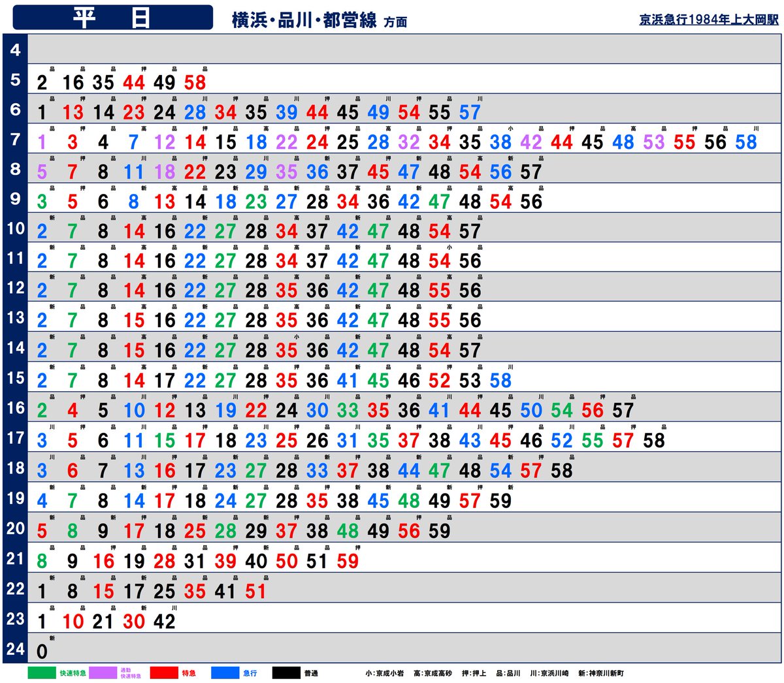Click black 41 departure in the 22 o'clock row
Image resolution: width=784 pixels, height=683 pixels.
click(225, 592)
